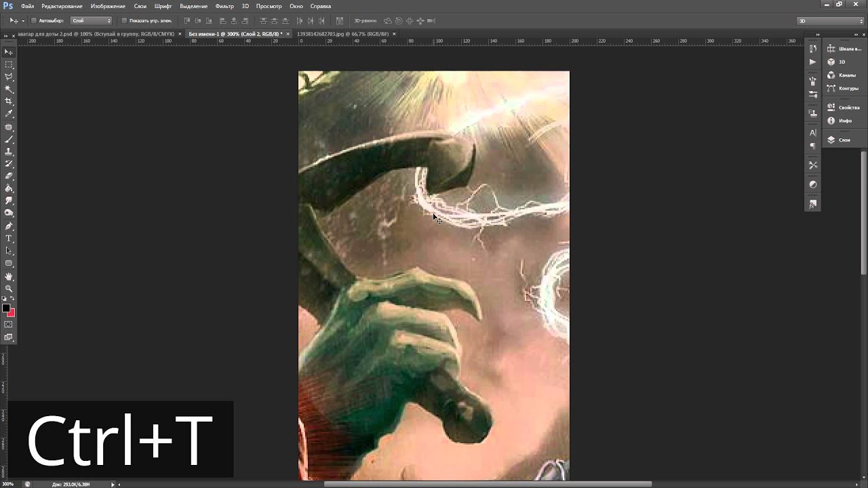Select the Sponge tool
Screen dimensions: 868x488
tap(9, 213)
